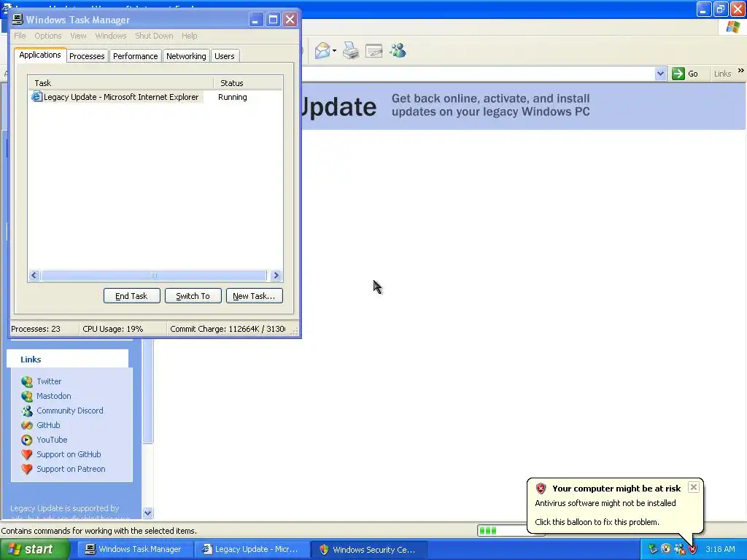Open the Mail icon in IE toolbar
Screen dimensions: 747x560
click(322, 50)
